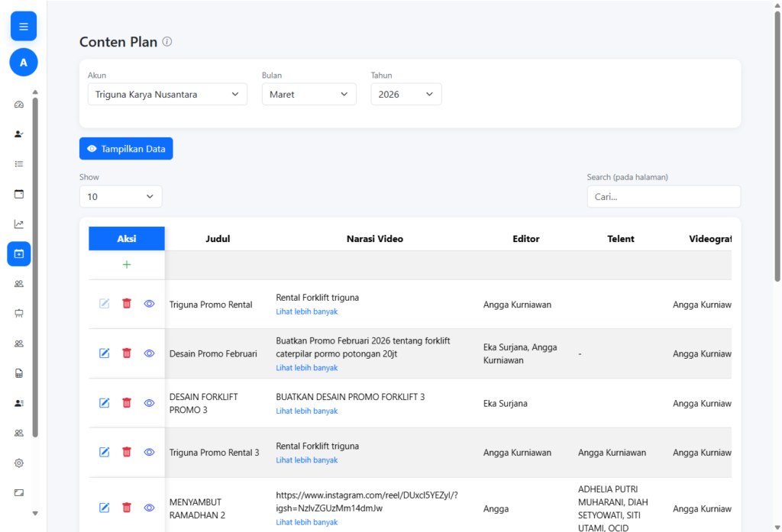Delete the DESAIN FORKLIFT PROMO 3 row

tap(127, 403)
